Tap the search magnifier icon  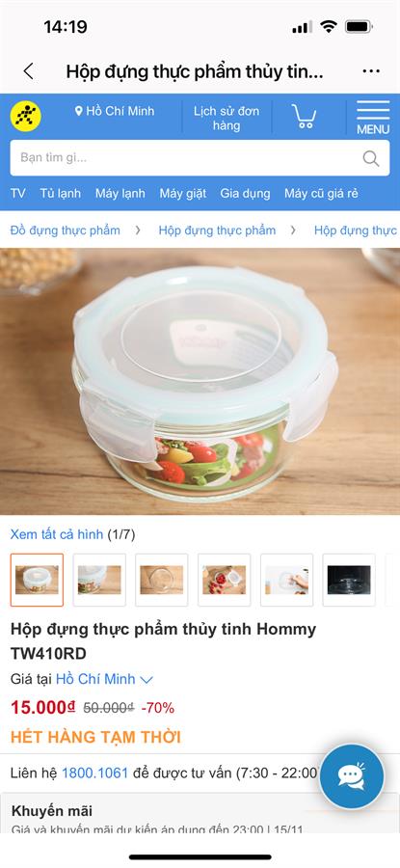(x=371, y=158)
